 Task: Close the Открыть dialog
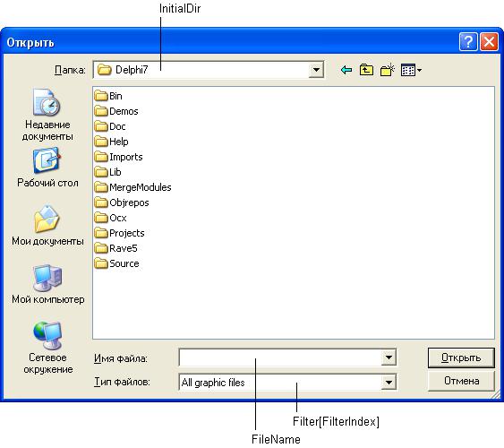point(489,42)
